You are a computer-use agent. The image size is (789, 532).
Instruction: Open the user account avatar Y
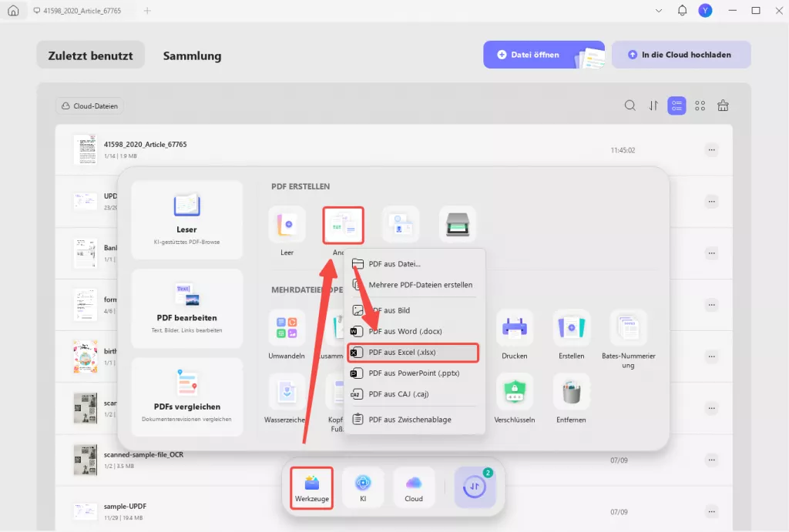tap(705, 11)
